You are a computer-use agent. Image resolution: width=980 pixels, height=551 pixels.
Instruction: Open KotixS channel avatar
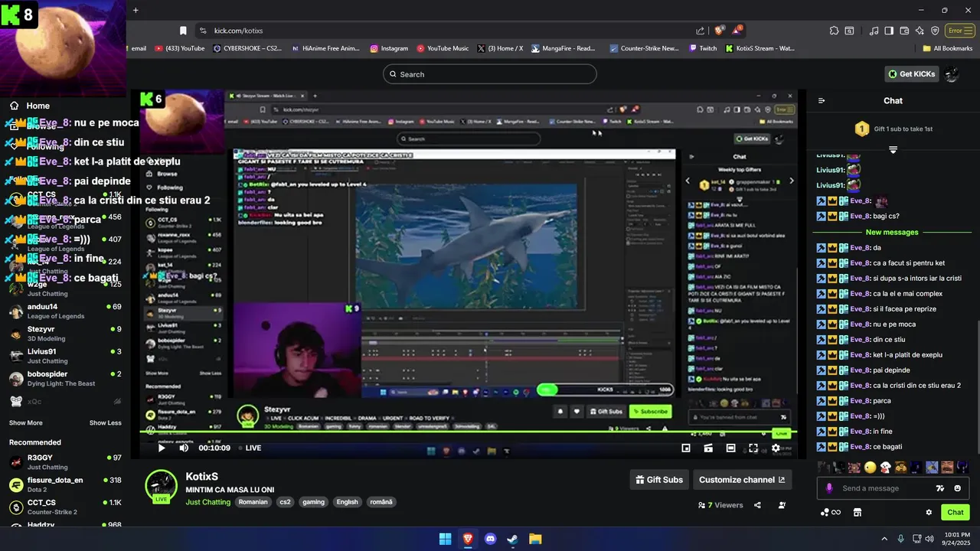click(x=161, y=487)
